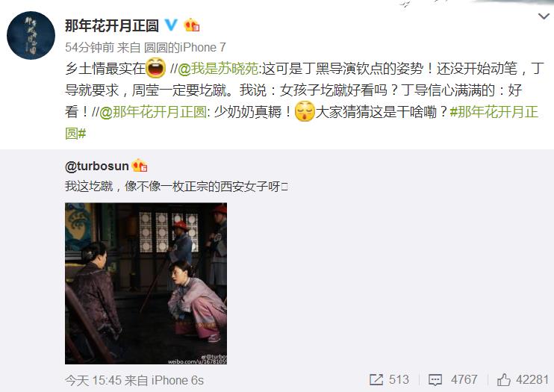The width and height of the screenshot is (554, 392).
Task: Open the comments icon with 4767
Action: pyautogui.click(x=435, y=380)
